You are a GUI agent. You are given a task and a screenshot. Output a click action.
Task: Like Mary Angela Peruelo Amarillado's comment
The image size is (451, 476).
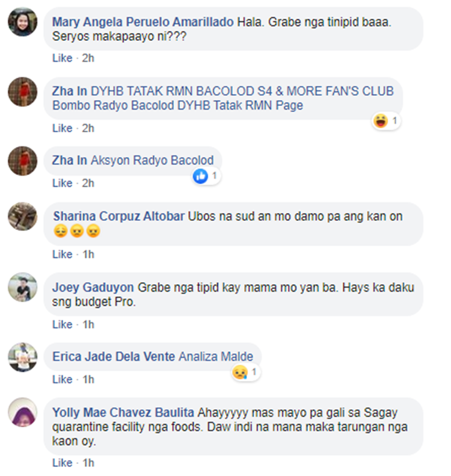[62, 58]
